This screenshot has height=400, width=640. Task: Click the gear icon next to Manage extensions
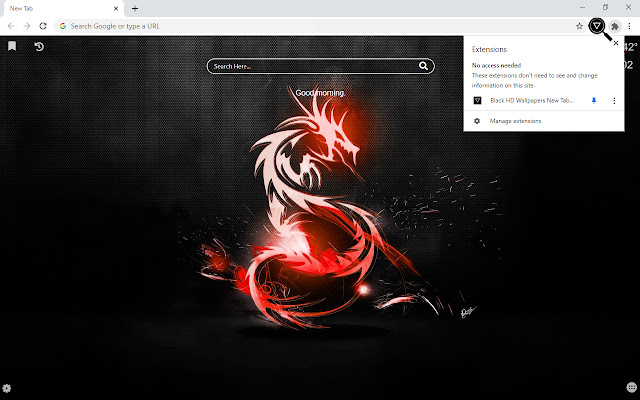point(477,121)
